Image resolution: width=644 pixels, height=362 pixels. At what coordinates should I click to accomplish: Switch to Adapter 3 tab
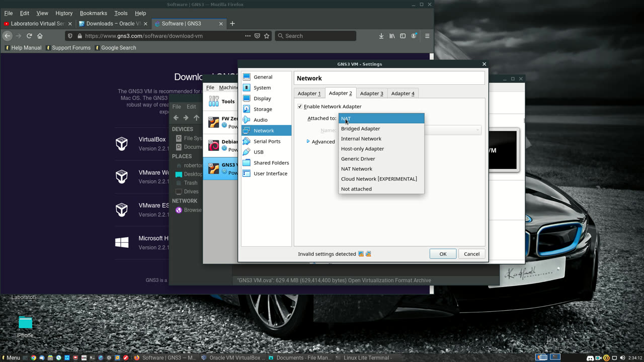[371, 94]
